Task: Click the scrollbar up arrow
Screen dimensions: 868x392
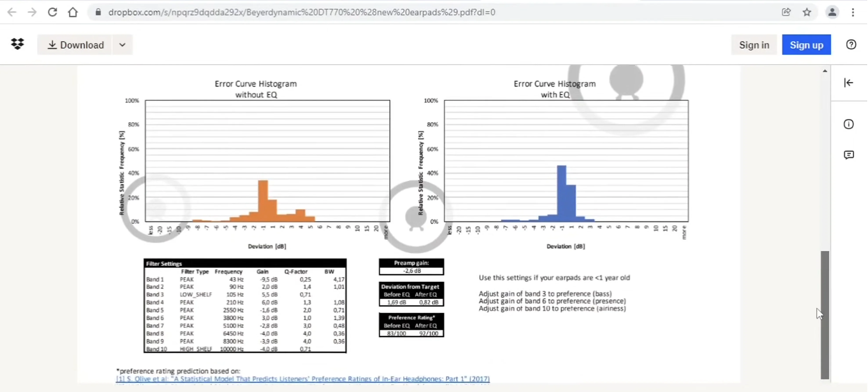Action: 825,71
